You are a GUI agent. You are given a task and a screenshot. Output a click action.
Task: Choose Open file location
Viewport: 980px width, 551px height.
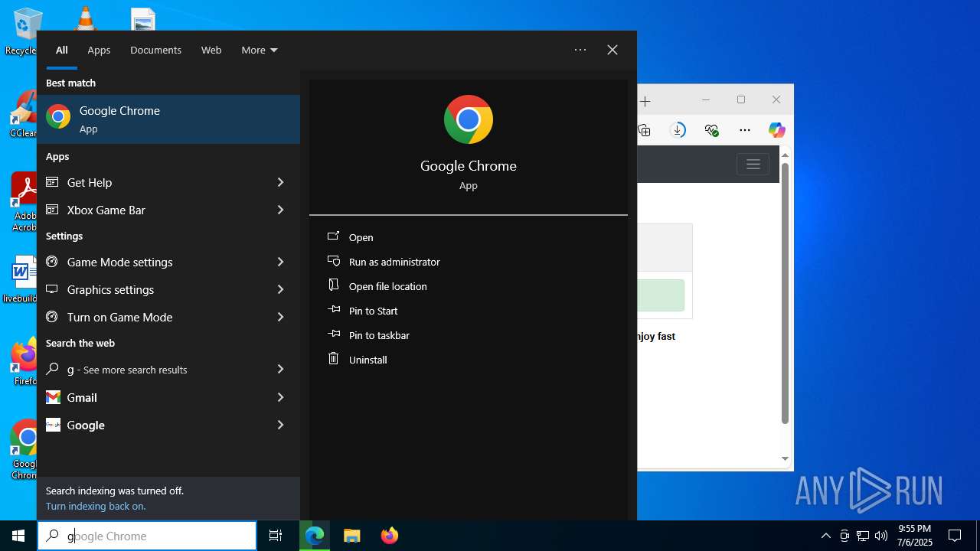point(469,286)
